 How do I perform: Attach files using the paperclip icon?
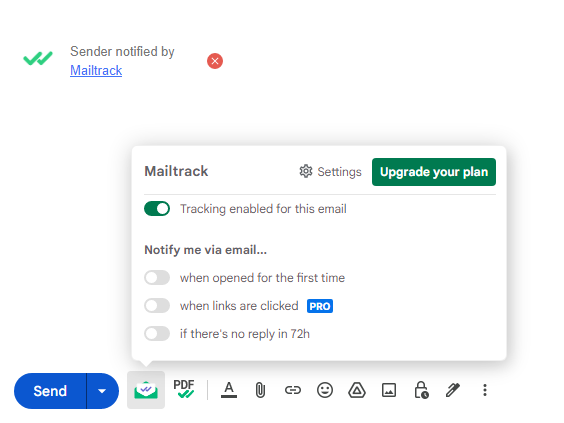[x=260, y=390]
